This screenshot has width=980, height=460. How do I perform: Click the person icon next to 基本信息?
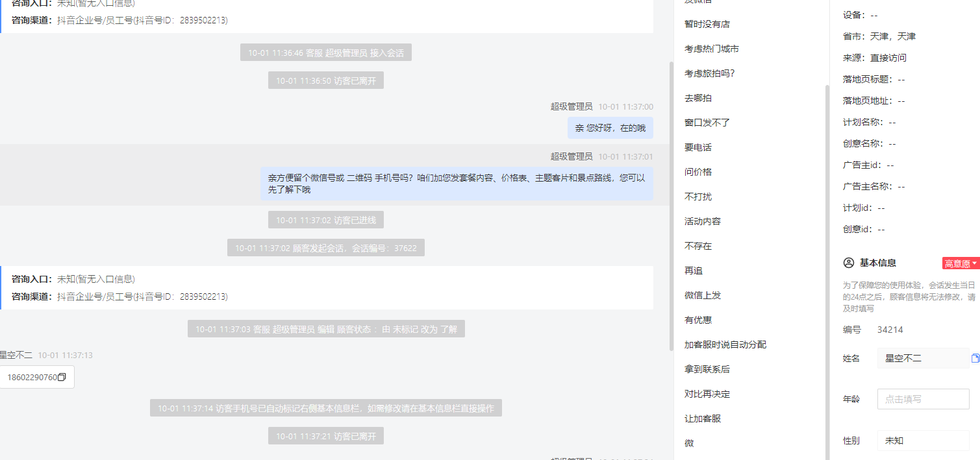tap(848, 263)
